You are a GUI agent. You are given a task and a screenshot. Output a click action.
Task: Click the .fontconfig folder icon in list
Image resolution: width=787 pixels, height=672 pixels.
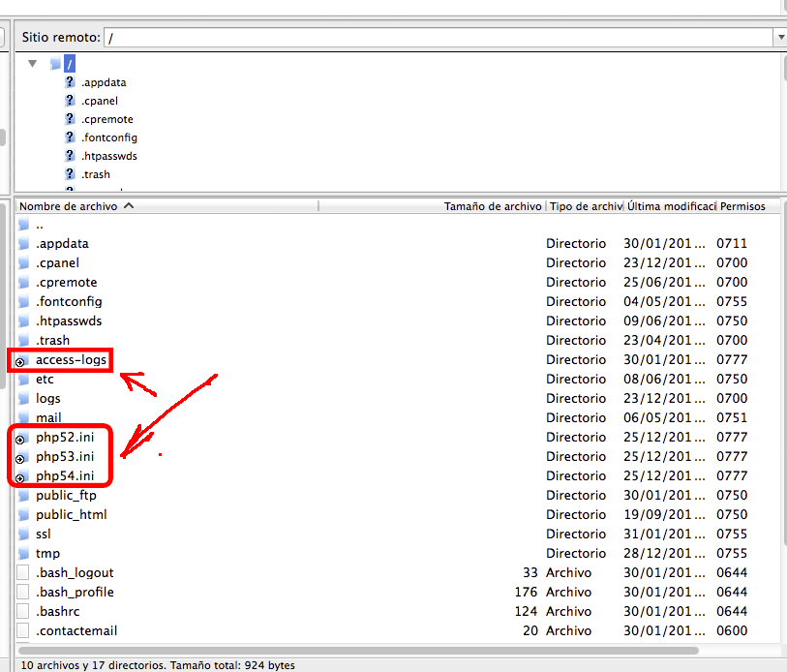23,302
